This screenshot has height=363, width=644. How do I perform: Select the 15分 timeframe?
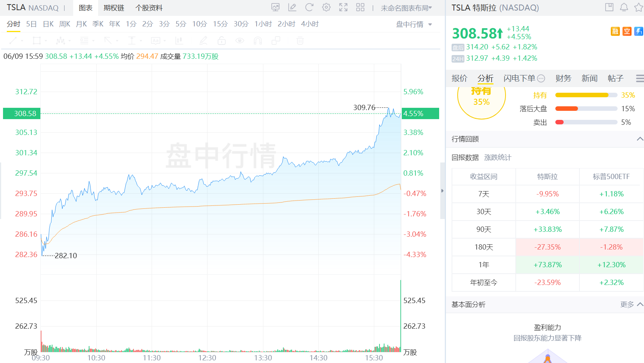(x=220, y=24)
